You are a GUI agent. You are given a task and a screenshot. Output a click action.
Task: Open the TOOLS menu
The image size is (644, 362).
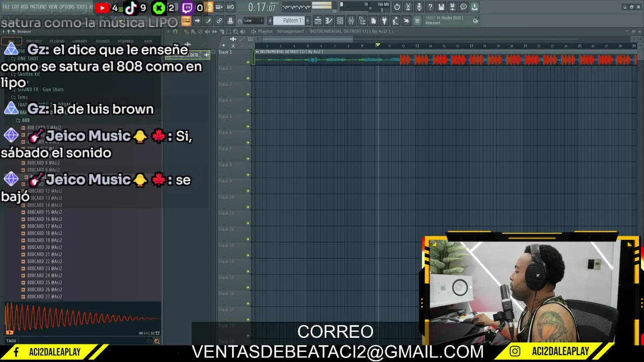(82, 7)
